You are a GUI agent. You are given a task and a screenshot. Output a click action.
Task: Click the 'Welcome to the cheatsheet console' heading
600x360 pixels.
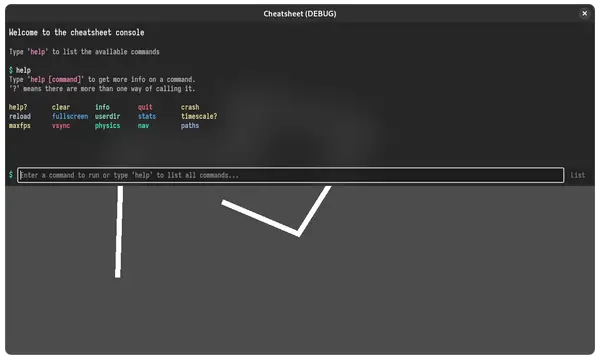tap(77, 33)
